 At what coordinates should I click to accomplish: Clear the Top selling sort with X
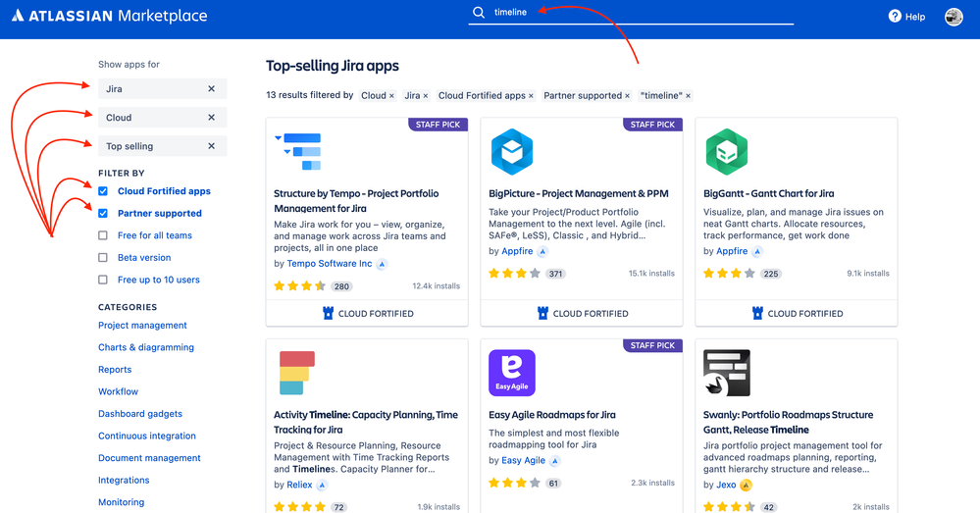[x=211, y=146]
